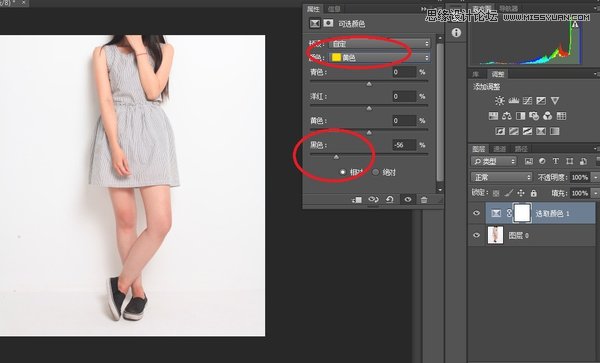Switch to the 通道 (Channels) tab
This screenshot has width=600, height=363.
[500, 149]
